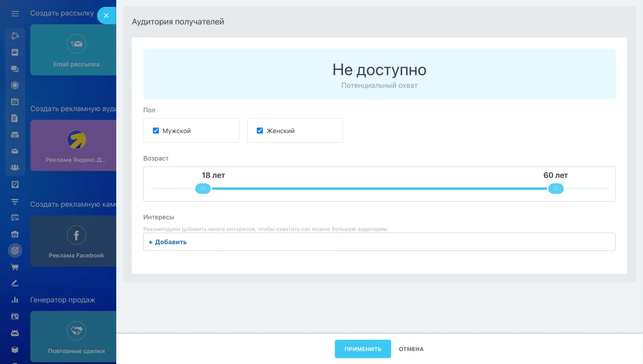643x364 pixels.
Task: Open the hamburger menu in the sidebar
Action: point(15,14)
